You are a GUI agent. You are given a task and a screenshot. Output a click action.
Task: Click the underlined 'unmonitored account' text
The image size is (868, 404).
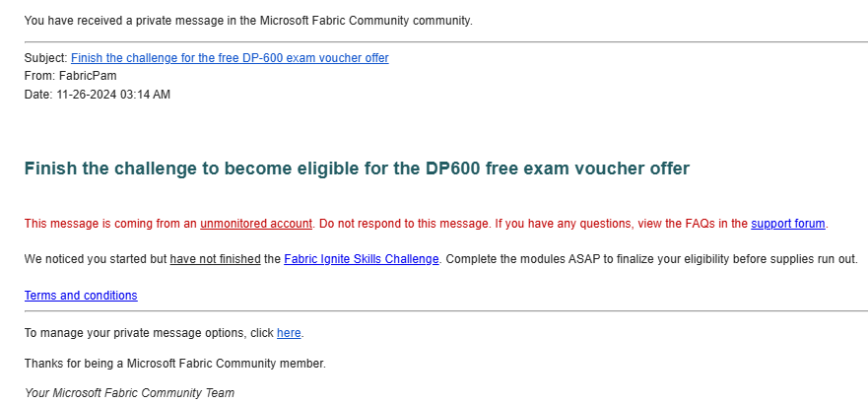256,224
